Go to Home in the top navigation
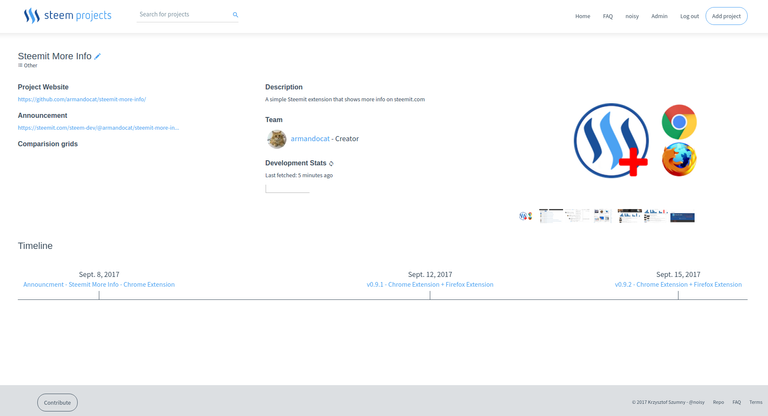Screen dimensions: 768x416 582,16
